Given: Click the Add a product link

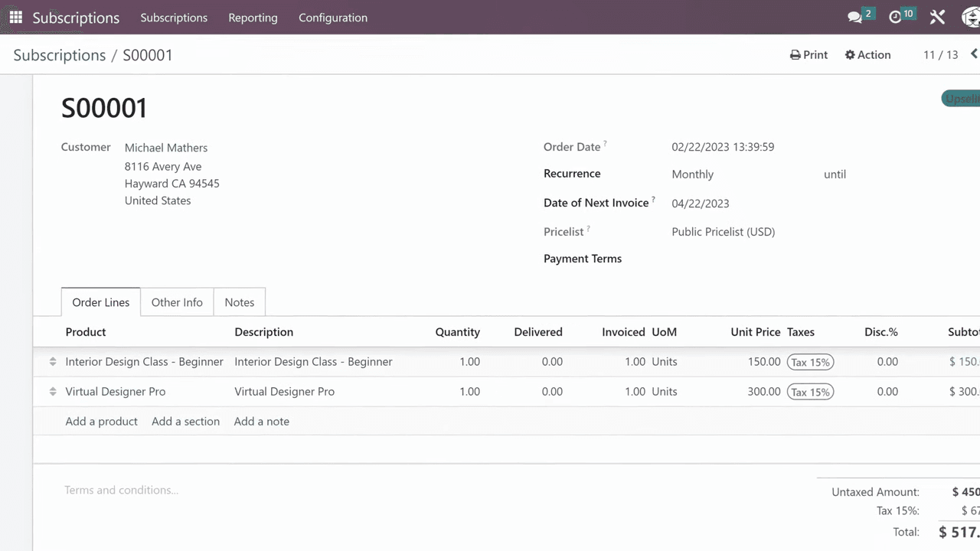Looking at the screenshot, I should click(101, 422).
